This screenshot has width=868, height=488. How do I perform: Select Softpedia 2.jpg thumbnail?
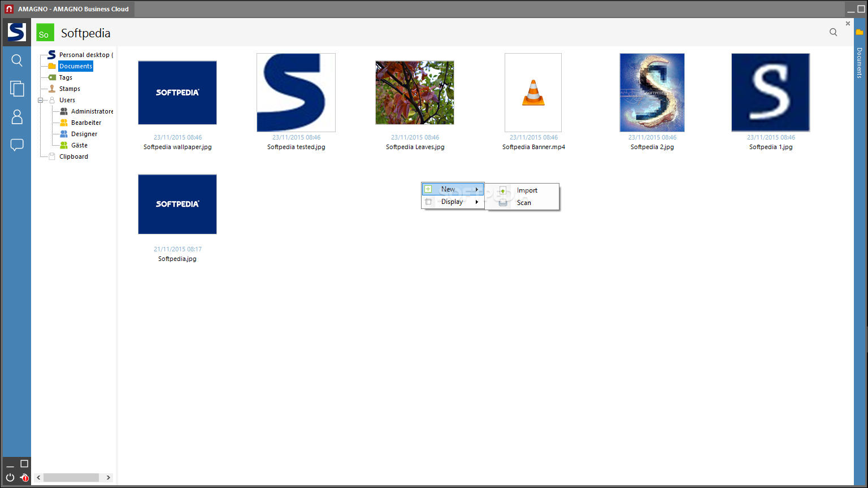pos(652,93)
